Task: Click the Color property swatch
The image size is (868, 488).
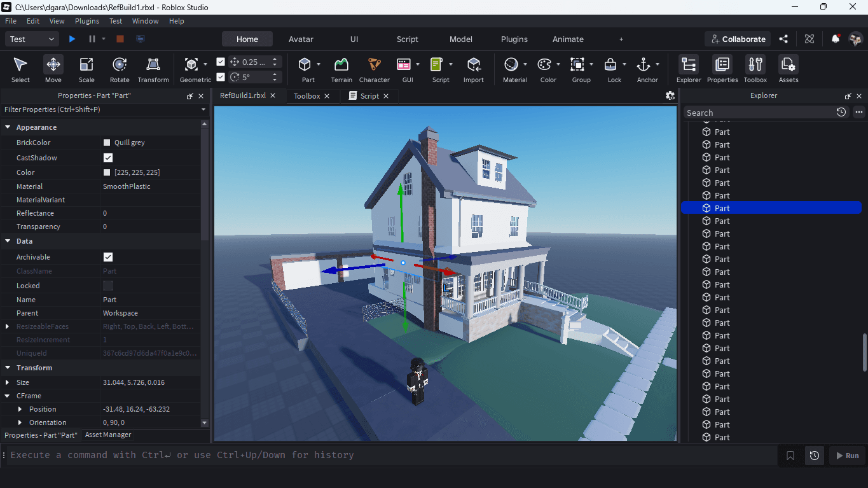Action: pyautogui.click(x=107, y=172)
